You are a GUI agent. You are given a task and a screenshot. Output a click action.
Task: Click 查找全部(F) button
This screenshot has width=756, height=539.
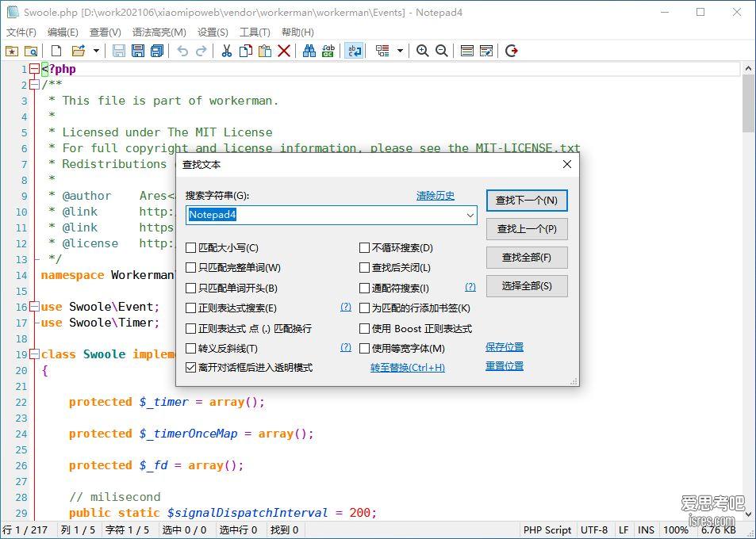pyautogui.click(x=527, y=258)
